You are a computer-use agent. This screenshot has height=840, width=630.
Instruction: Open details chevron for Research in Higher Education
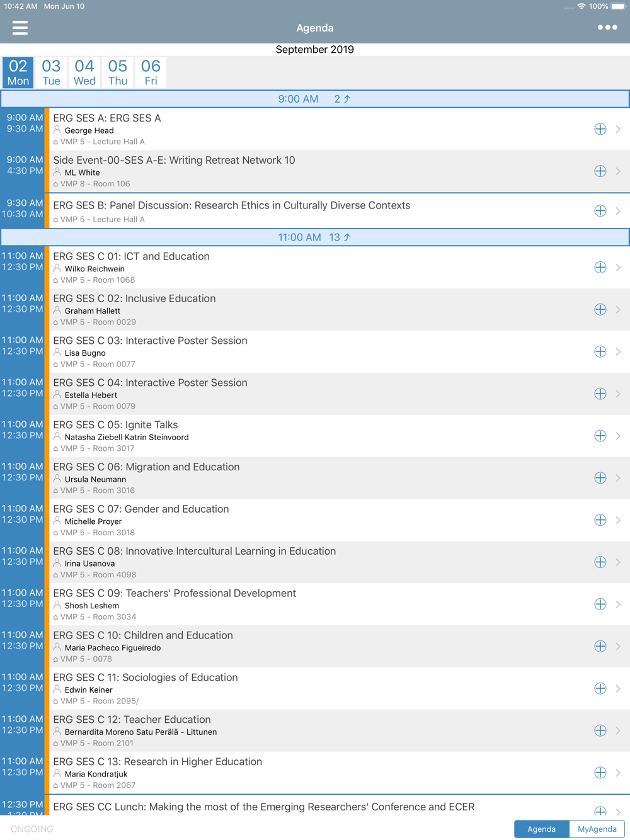(x=618, y=773)
